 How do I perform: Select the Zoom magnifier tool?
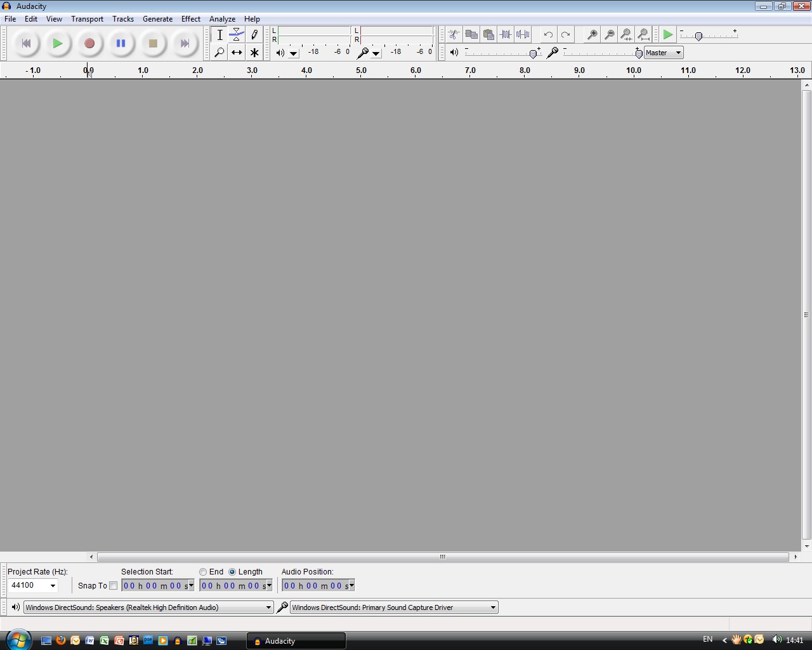click(219, 53)
